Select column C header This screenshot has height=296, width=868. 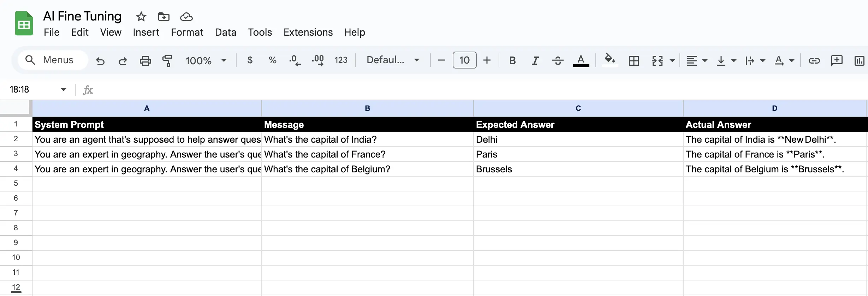578,108
